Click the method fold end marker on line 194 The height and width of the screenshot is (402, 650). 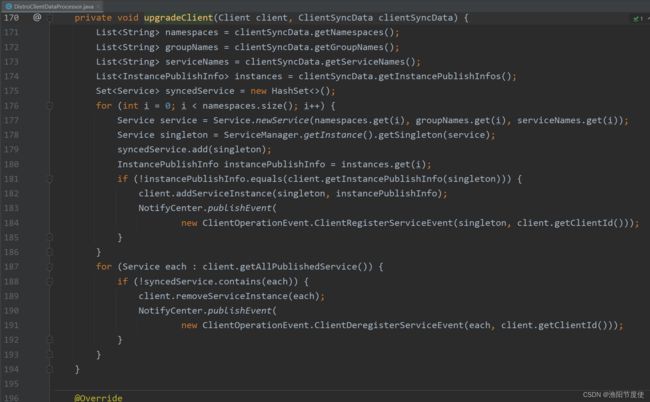point(49,369)
